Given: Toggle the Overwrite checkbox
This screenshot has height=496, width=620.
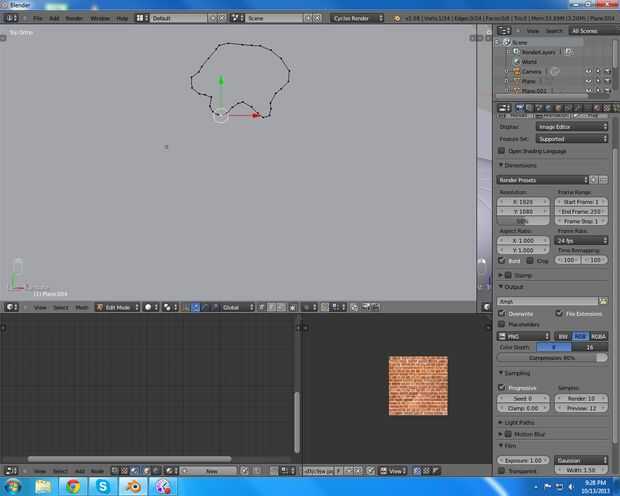Looking at the screenshot, I should pos(501,313).
